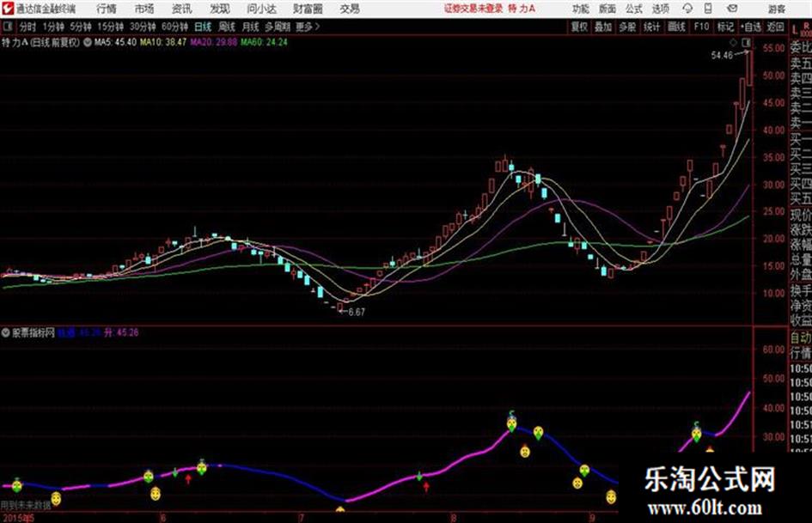Click the L tab beside 返回 button
This screenshot has height=523, width=812.
(796, 29)
